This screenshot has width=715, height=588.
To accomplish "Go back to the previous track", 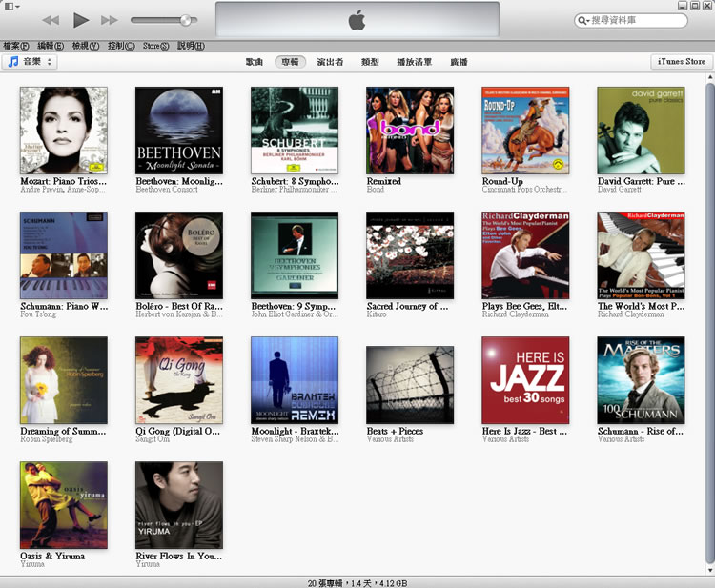I will tap(51, 20).
